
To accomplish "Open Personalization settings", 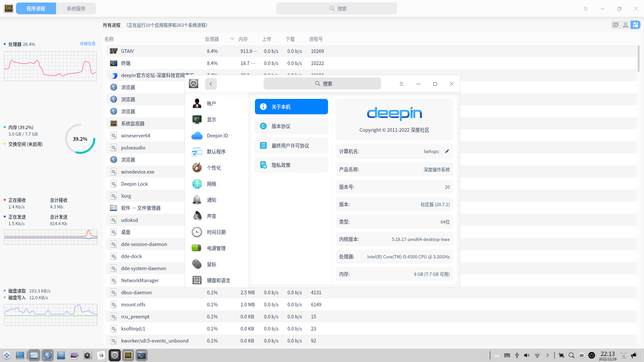I will tap(214, 168).
